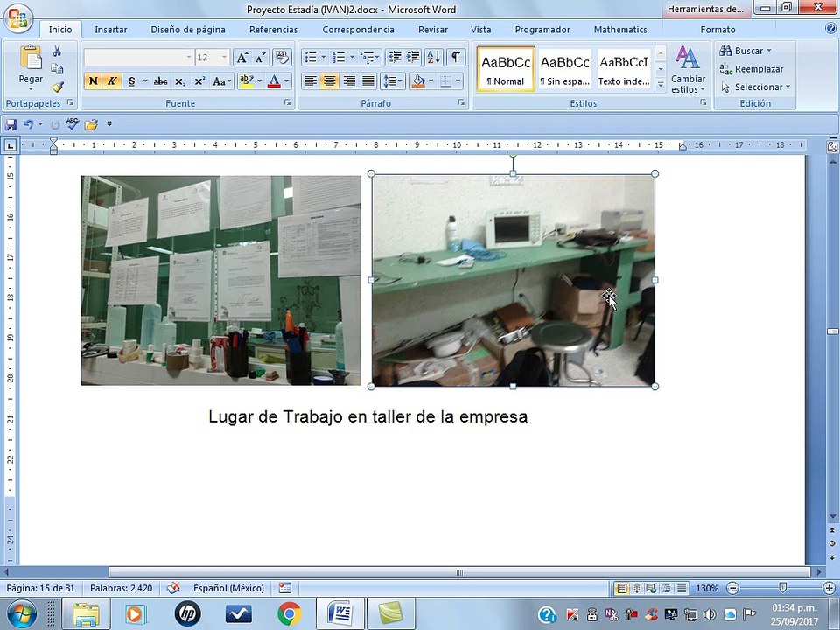
Task: Save document from Quick Access toolbar
Action: (x=10, y=125)
